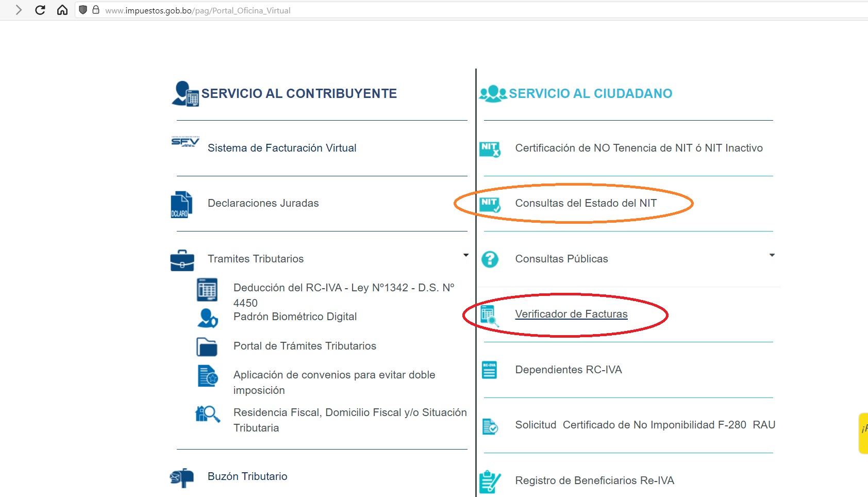Click the Padrón Biométrico Digital user icon
Viewport: 868px width, 497px height.
point(207,318)
